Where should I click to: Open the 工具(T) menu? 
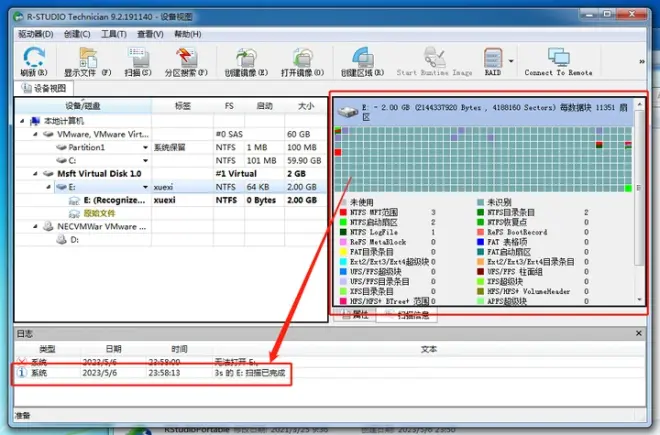pyautogui.click(x=114, y=34)
